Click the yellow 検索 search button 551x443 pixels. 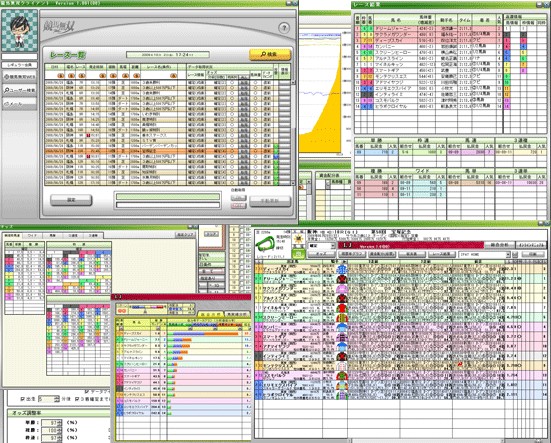(270, 54)
